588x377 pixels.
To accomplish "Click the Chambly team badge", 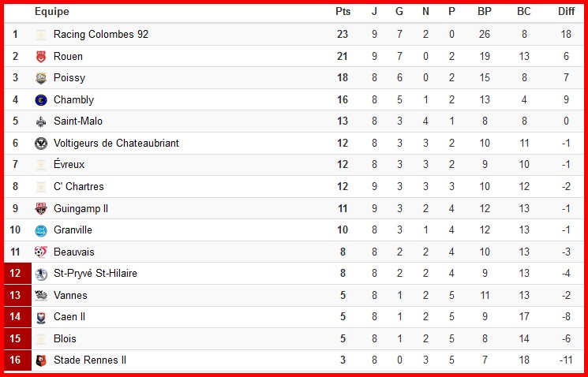I will pyautogui.click(x=41, y=100).
